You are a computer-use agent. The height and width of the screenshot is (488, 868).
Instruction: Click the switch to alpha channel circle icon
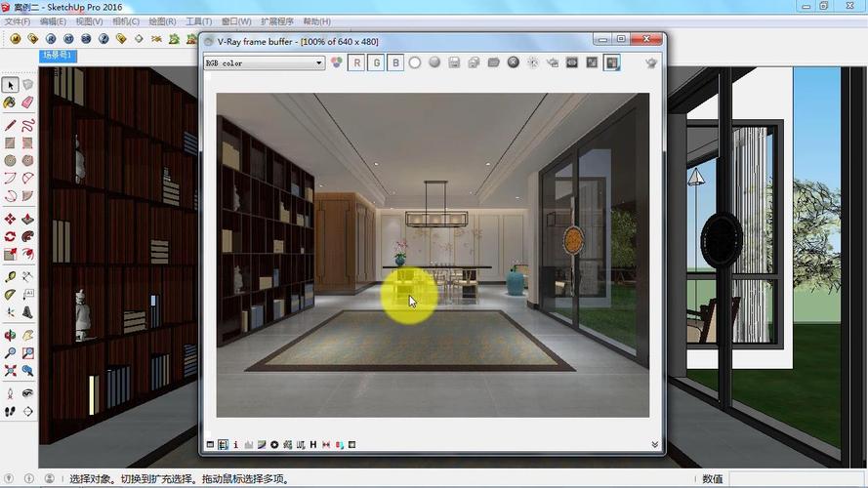tap(415, 62)
